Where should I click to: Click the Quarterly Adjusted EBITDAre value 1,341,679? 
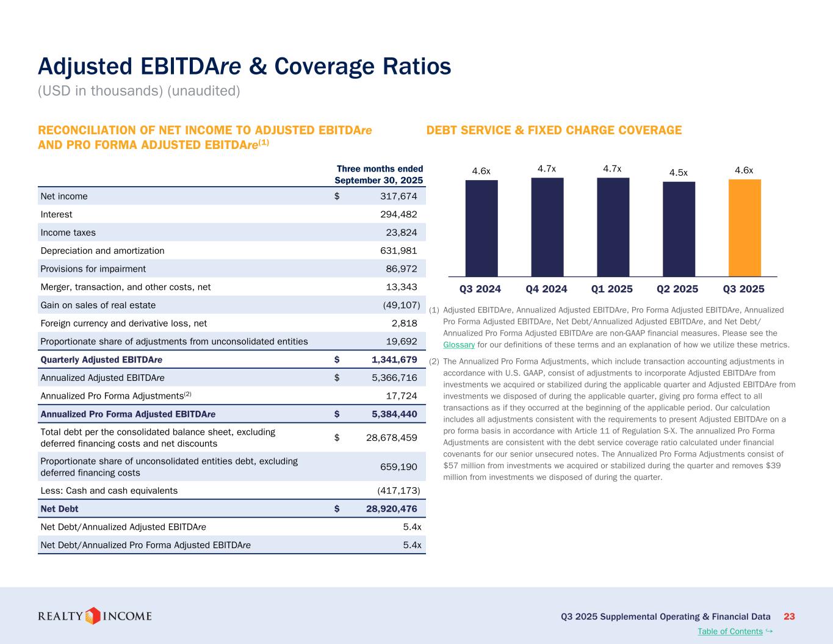394,360
